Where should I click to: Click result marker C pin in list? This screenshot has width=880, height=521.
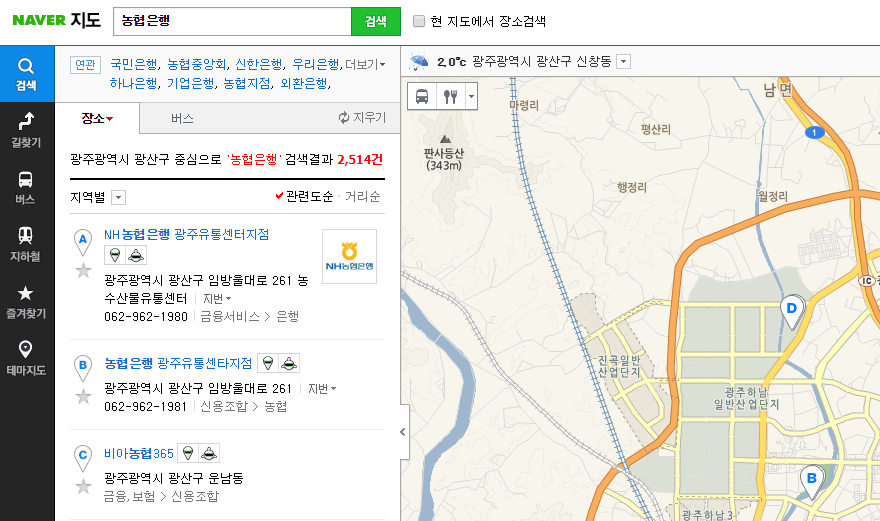point(83,458)
